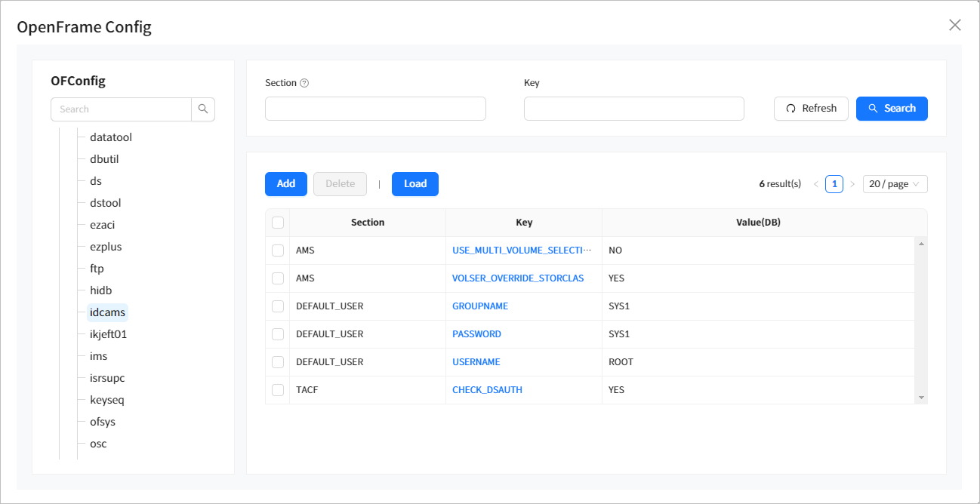
Task: Go to the next results page arrow
Action: (x=852, y=184)
